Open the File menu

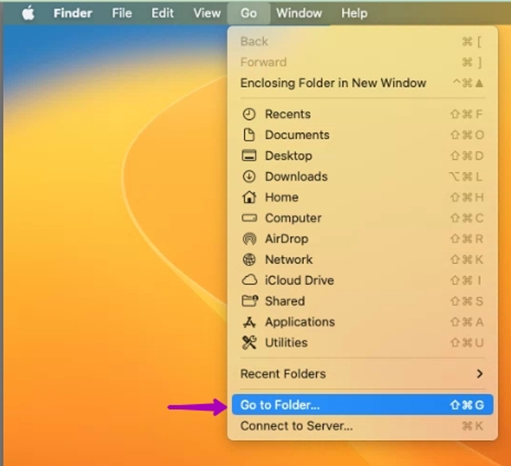point(122,13)
